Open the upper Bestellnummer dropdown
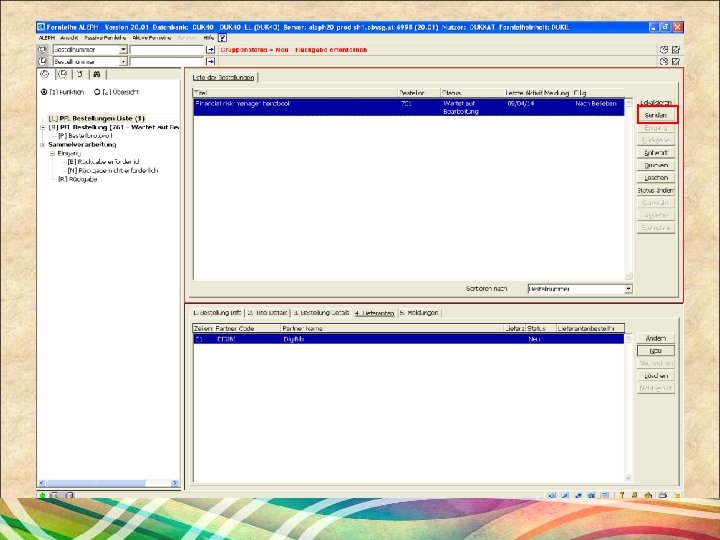720x540 pixels. pyautogui.click(x=123, y=50)
